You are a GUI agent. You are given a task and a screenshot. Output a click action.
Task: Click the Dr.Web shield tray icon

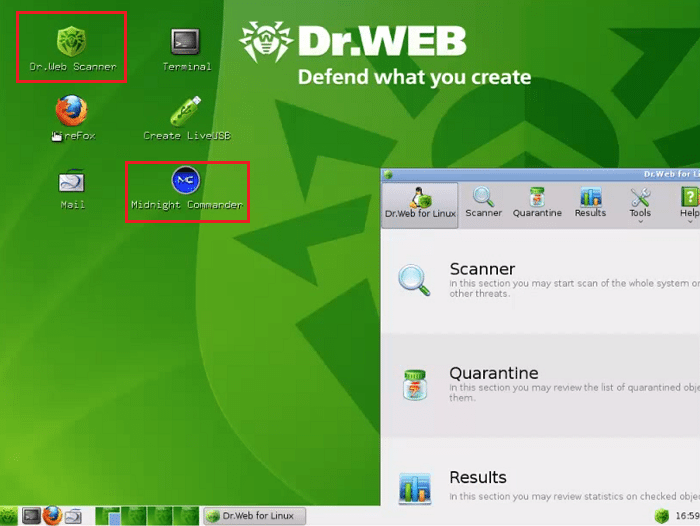tap(662, 516)
